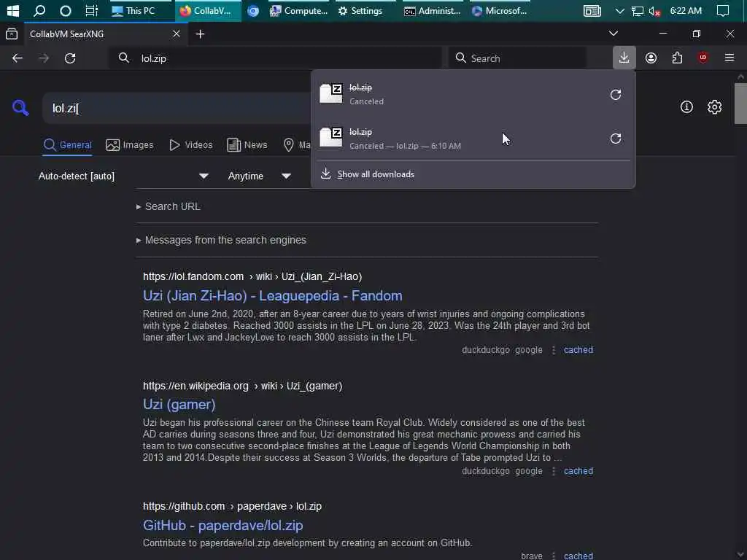This screenshot has height=560, width=747.
Task: Open Uzi (Jian Zi-Hao) Leaguepedia result
Action: [x=273, y=296]
